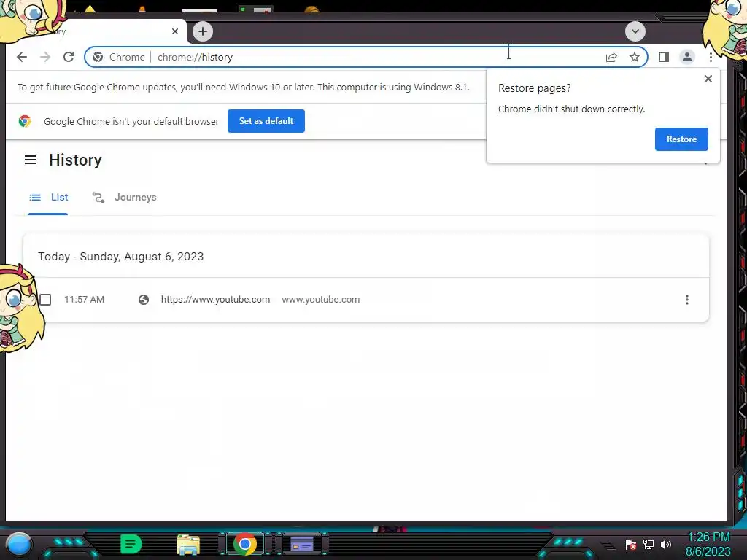Open actions menu for youtube history entry
The width and height of the screenshot is (747, 560).
coord(686,300)
